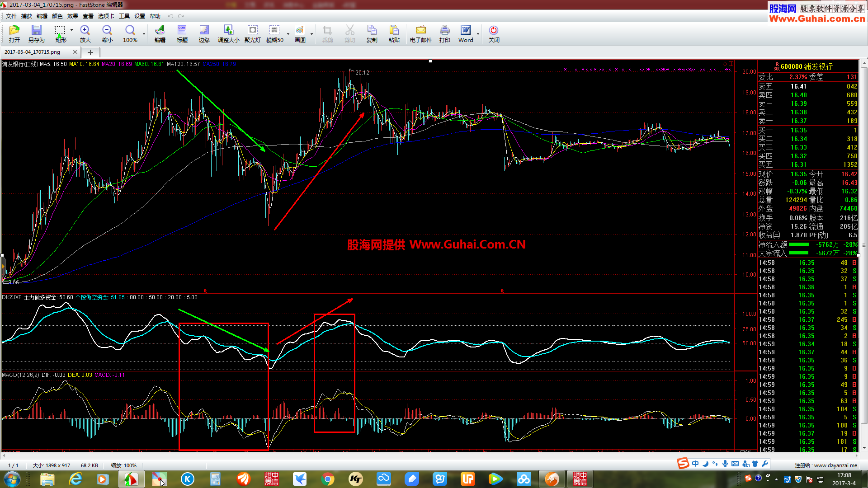Export image to Word
This screenshot has width=868, height=488.
[x=466, y=34]
